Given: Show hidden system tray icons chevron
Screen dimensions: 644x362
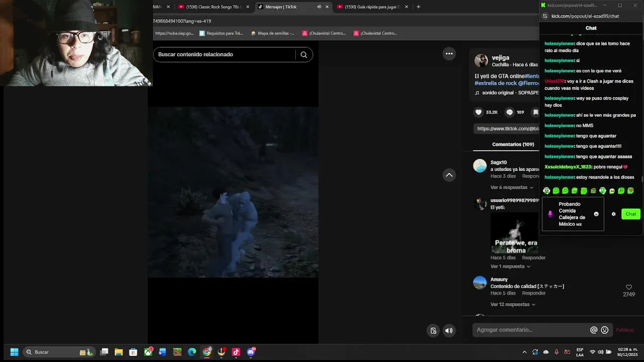Looking at the screenshot, I should coord(524,352).
